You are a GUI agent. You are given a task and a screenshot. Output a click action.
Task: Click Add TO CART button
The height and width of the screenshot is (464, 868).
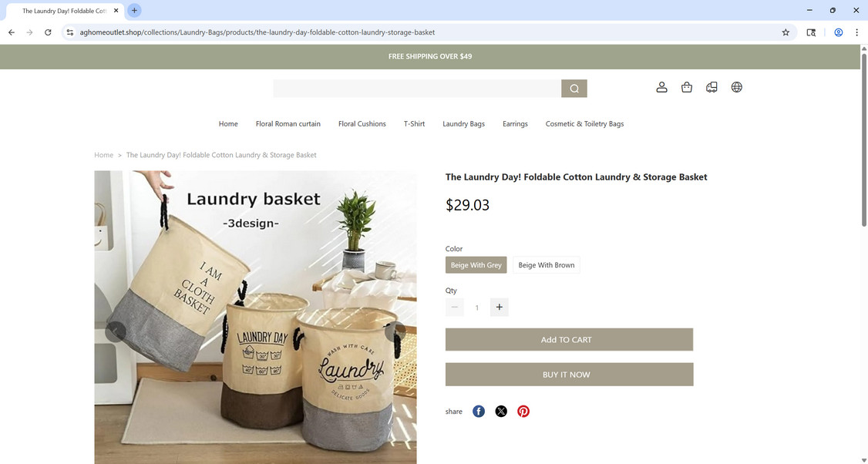[x=569, y=339]
